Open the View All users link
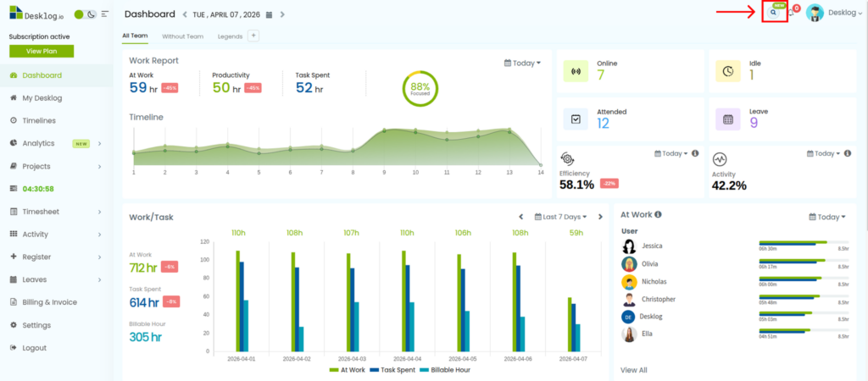The width and height of the screenshot is (868, 381). [x=634, y=370]
